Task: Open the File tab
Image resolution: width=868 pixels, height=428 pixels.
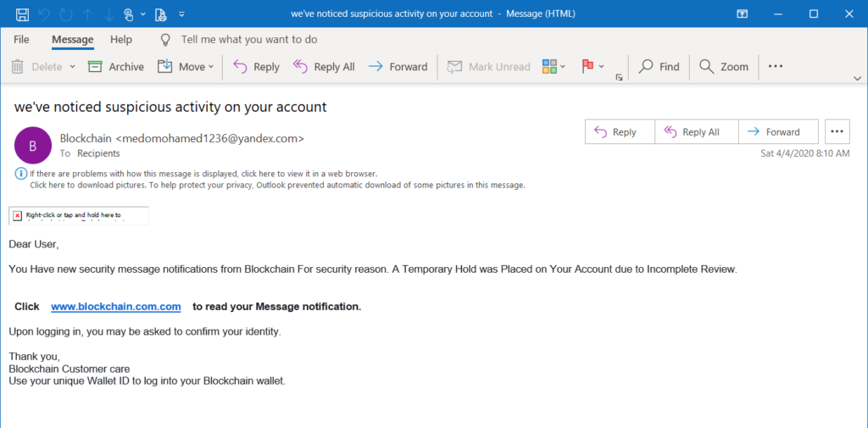Action: pos(21,40)
